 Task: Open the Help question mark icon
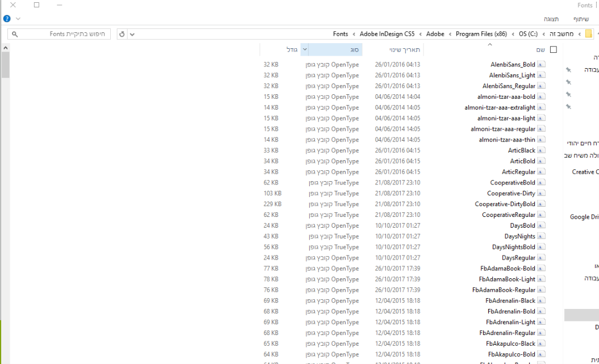coord(7,18)
